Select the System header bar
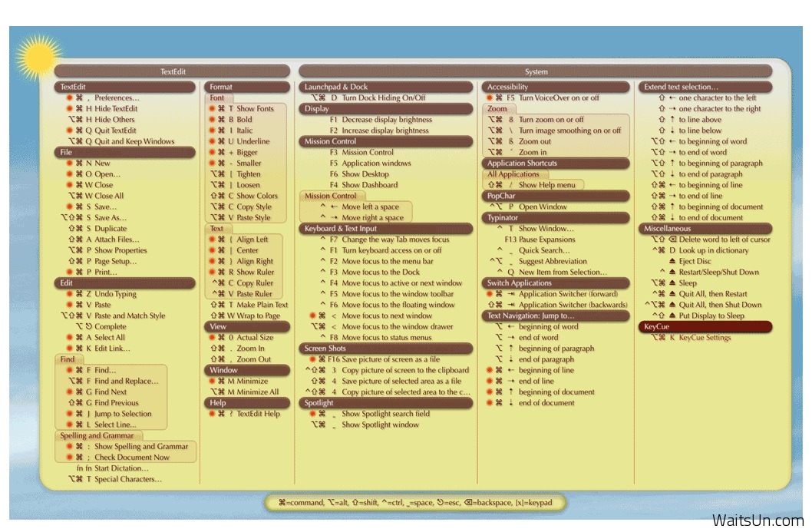 (536, 71)
